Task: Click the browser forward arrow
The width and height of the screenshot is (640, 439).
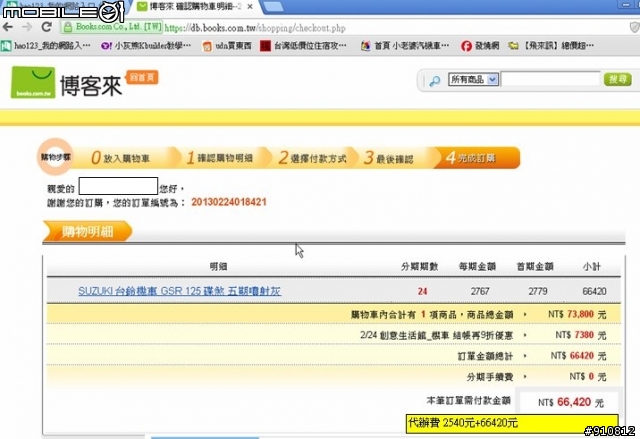Action: point(27,27)
